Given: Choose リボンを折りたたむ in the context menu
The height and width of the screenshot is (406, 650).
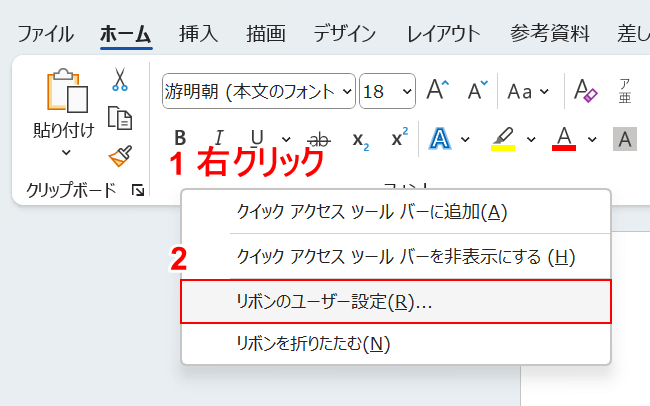Looking at the screenshot, I should (x=396, y=343).
